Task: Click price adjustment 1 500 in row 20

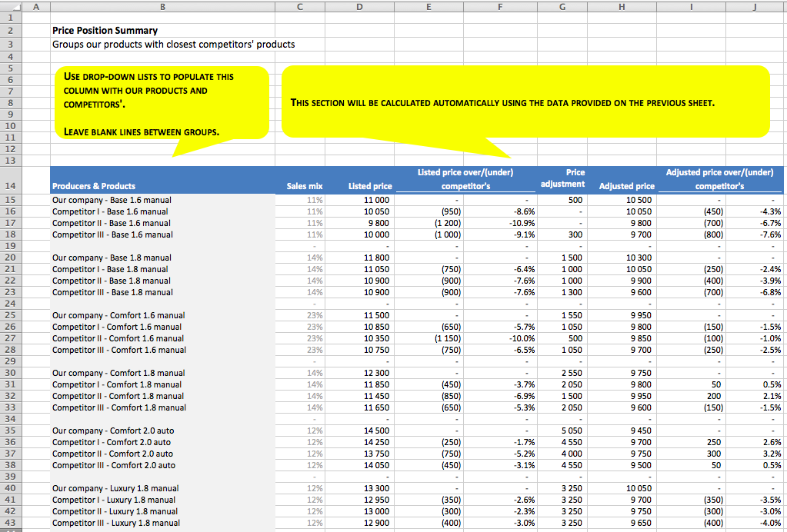Action: coord(572,258)
